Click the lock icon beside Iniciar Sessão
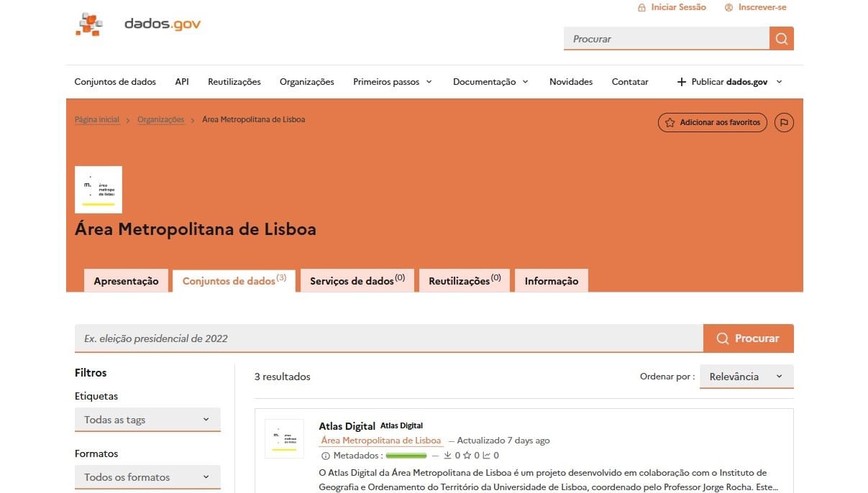Screen dimensions: 868x493 coord(641,7)
